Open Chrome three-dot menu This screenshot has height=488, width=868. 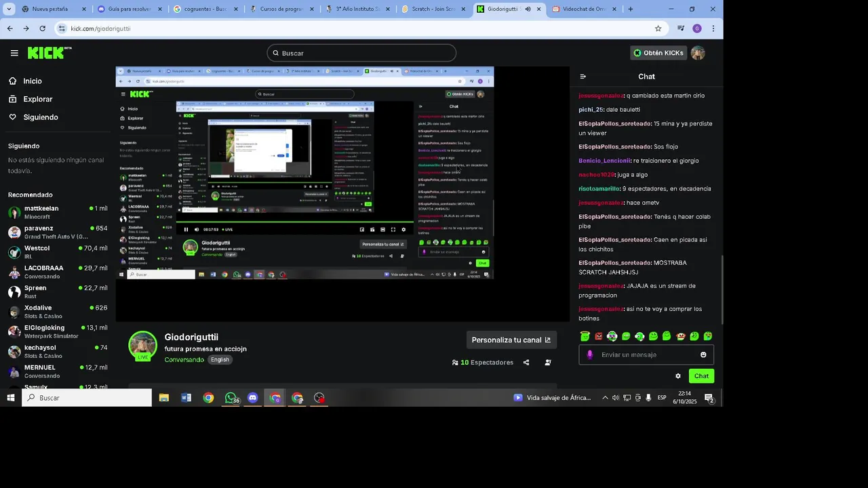coord(713,28)
